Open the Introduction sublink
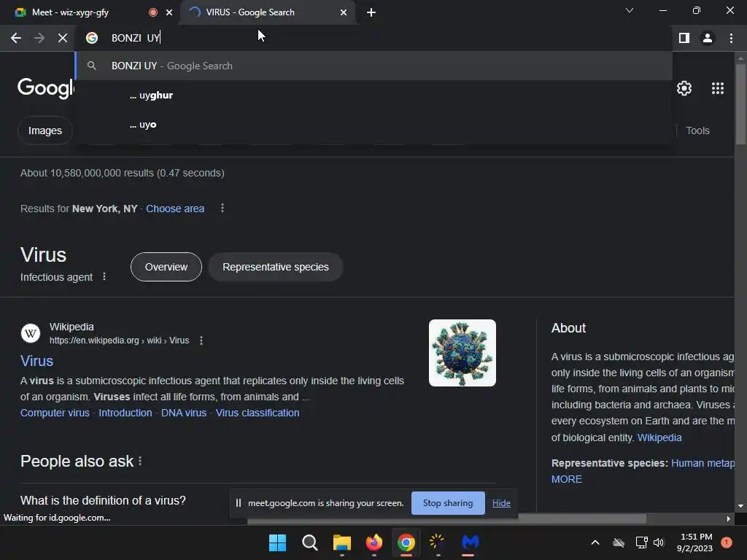Screen dimensions: 747x560 click(125, 413)
